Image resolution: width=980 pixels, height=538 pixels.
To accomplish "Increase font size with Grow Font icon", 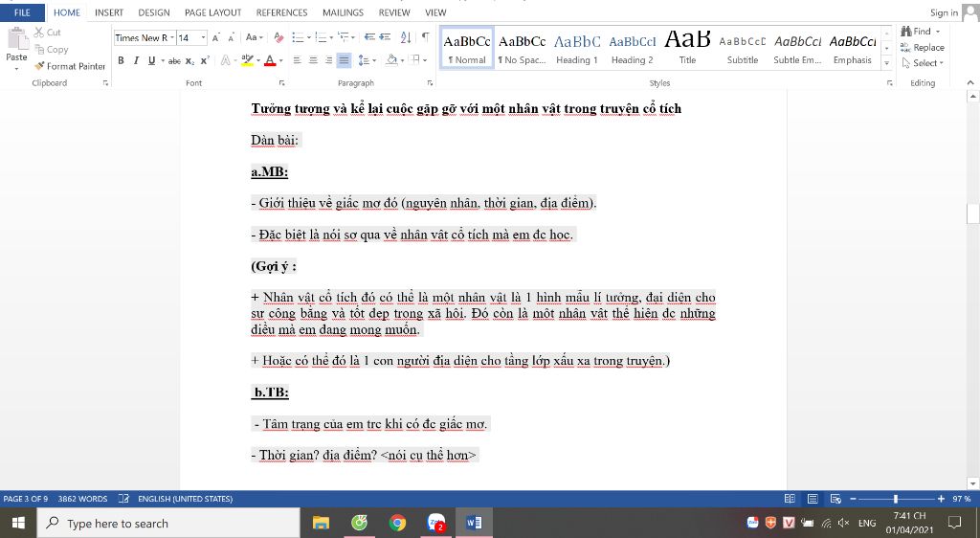I will 215,38.
